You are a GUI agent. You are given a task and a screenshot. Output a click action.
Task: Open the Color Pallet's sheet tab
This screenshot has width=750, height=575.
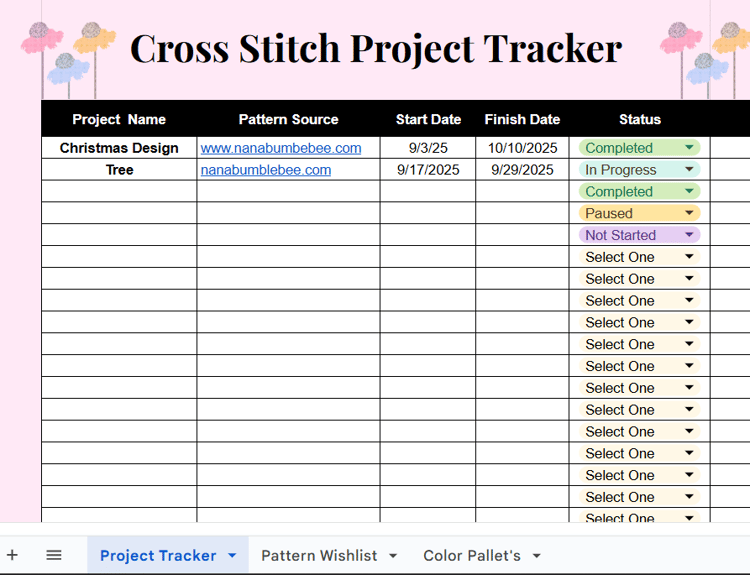coord(471,556)
